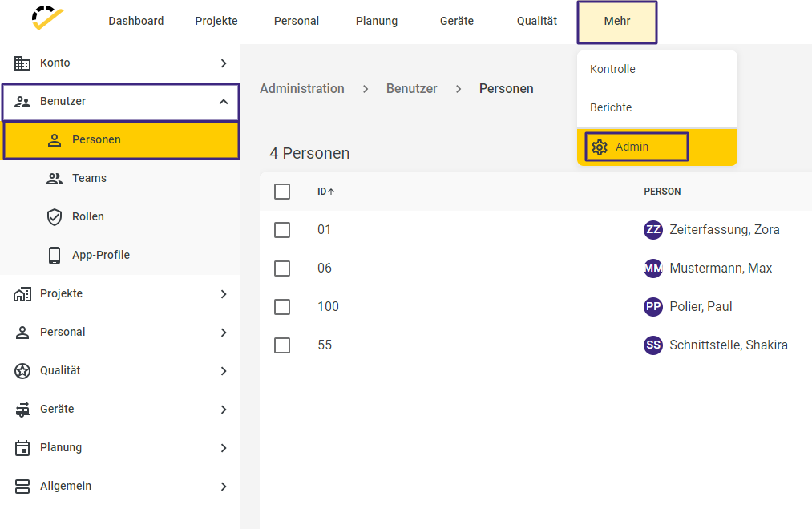Click the ID cell 100
812x529 pixels.
click(x=328, y=307)
